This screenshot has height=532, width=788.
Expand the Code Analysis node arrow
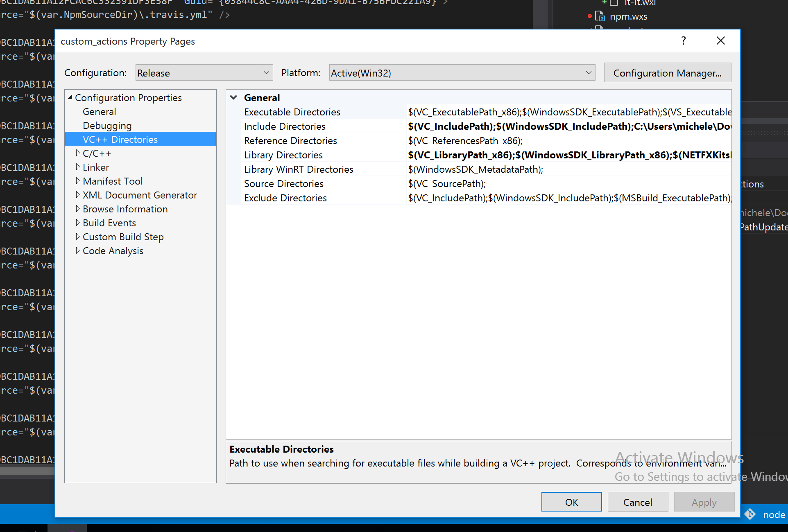tap(77, 250)
